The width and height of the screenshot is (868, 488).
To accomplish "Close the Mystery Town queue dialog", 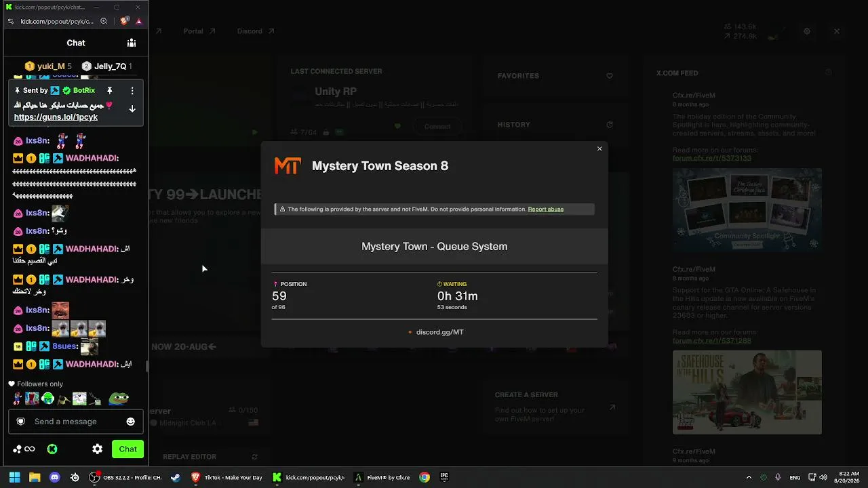I will click(599, 148).
